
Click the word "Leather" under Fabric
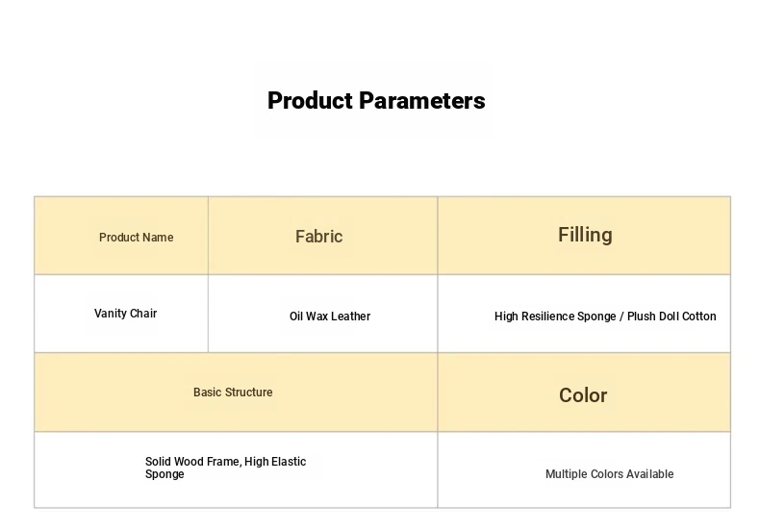point(351,317)
